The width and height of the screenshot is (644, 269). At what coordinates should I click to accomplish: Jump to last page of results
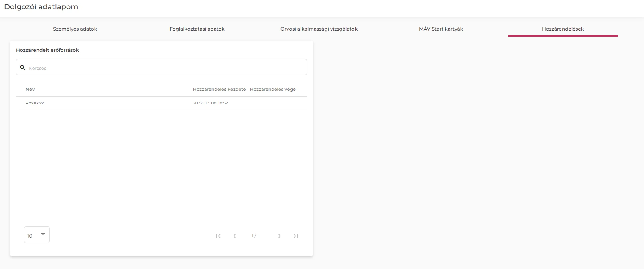pyautogui.click(x=296, y=236)
